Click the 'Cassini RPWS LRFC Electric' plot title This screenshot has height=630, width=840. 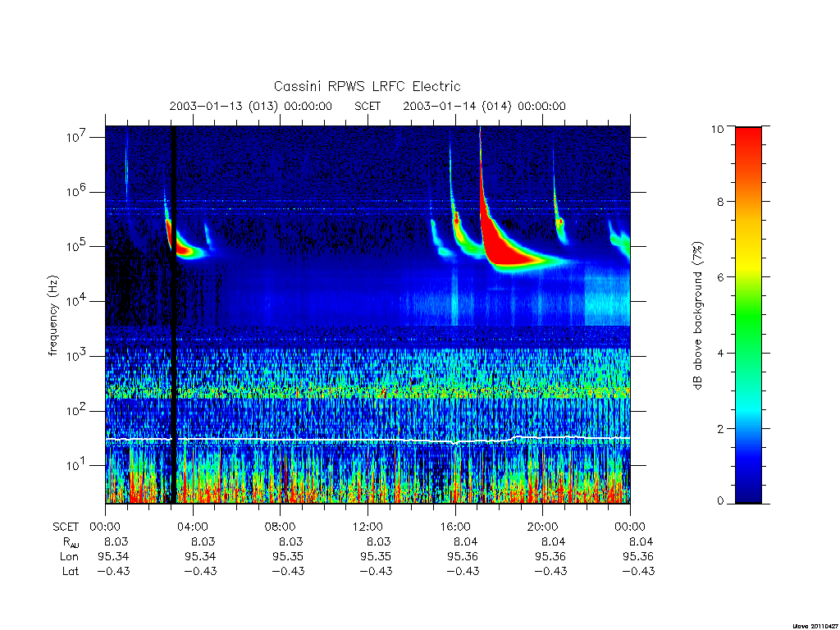pos(367,86)
